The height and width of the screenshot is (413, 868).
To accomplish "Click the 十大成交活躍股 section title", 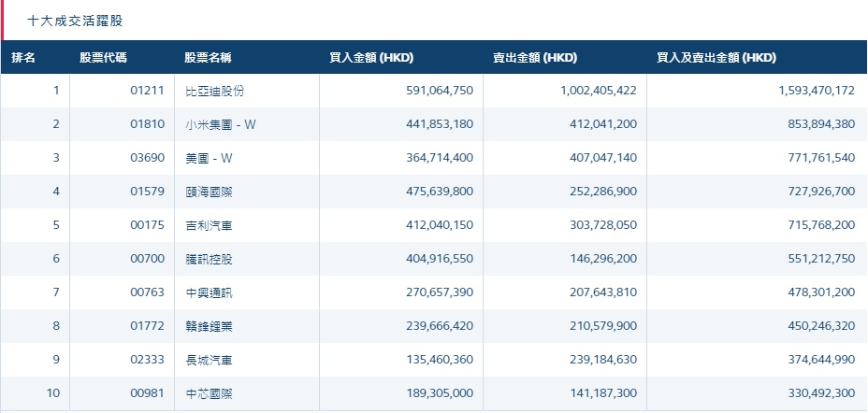I will click(x=76, y=20).
